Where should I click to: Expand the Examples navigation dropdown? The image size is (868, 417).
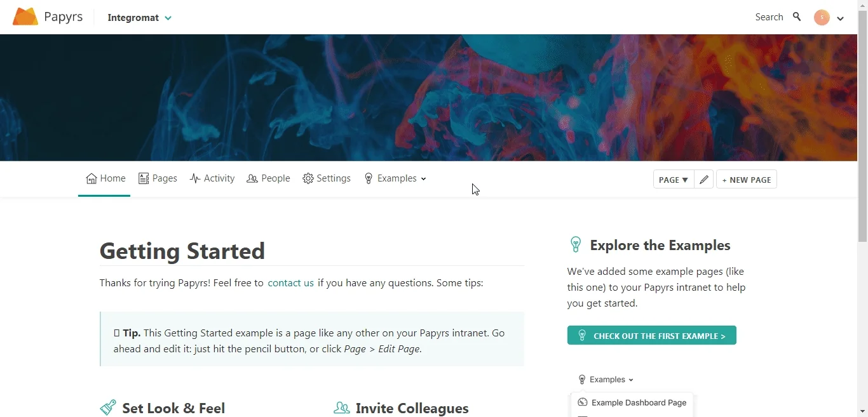pyautogui.click(x=395, y=178)
